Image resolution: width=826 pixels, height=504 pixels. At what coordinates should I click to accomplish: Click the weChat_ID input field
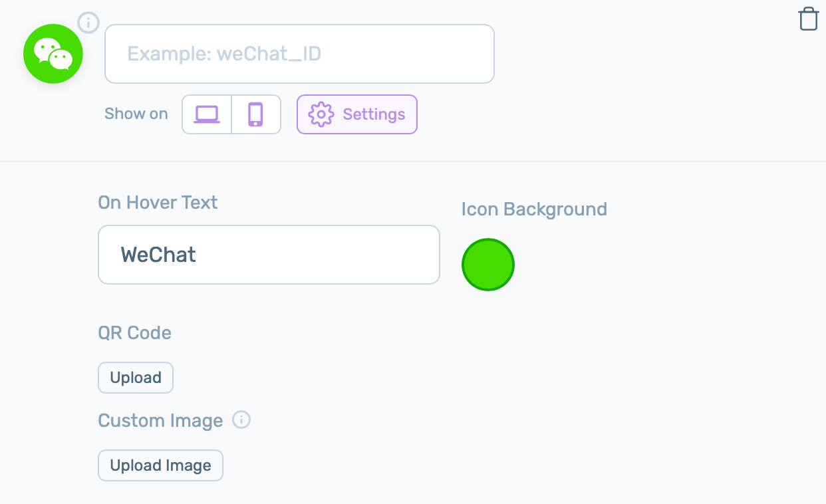pos(299,54)
